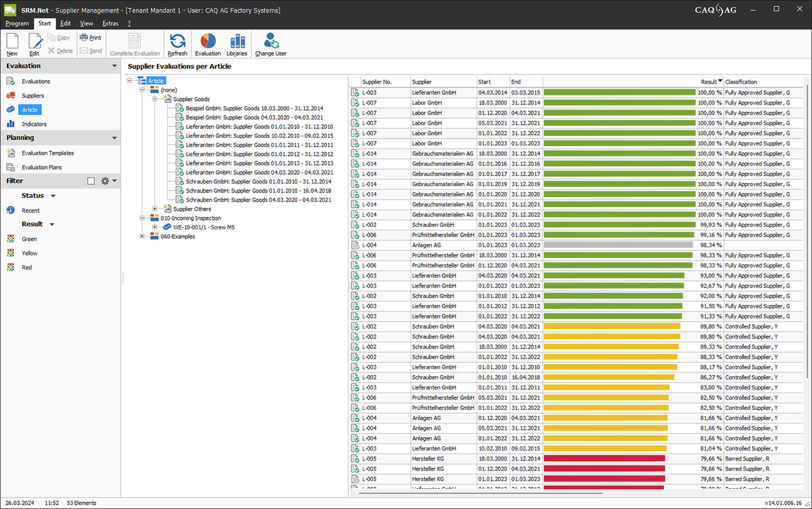
Task: Click the green result bar of the first row
Action: click(x=619, y=93)
